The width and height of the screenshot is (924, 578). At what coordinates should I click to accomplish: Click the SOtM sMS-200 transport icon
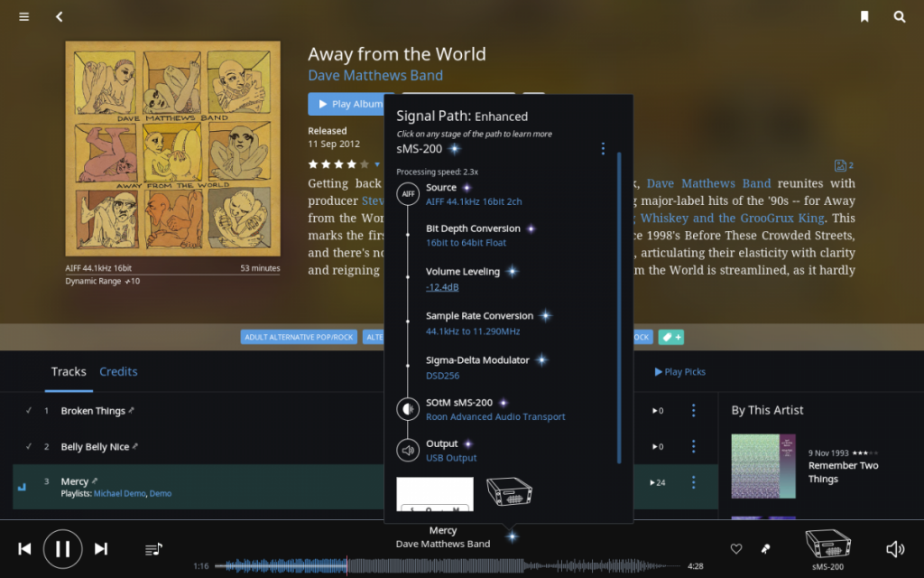408,409
